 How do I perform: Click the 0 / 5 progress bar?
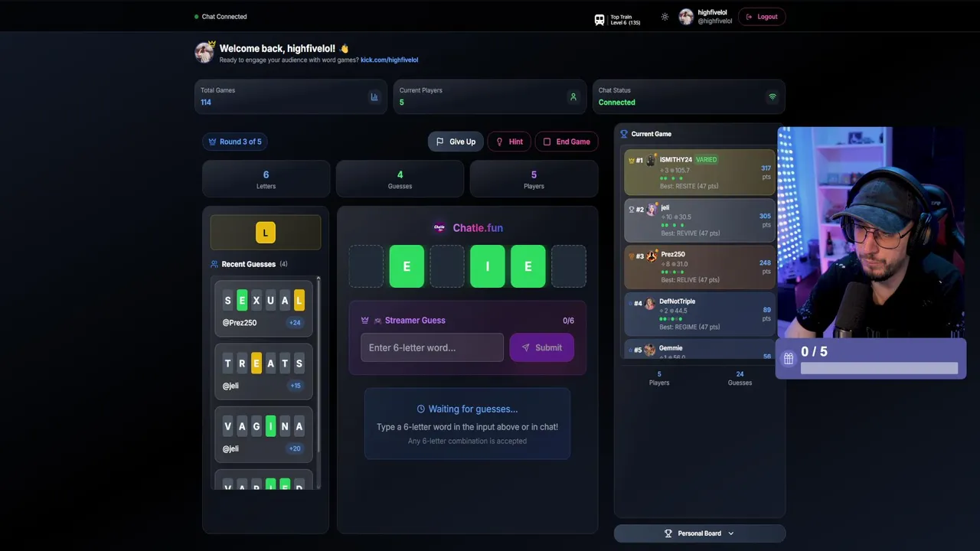pos(879,369)
